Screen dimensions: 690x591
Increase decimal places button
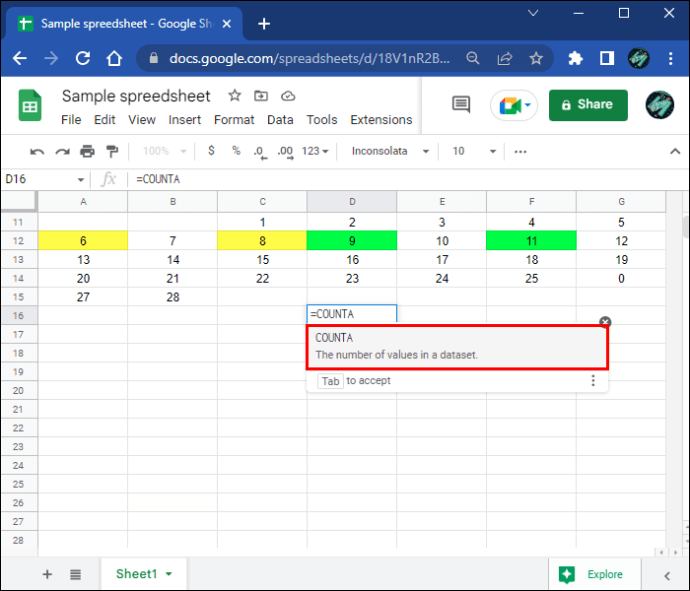coord(286,152)
